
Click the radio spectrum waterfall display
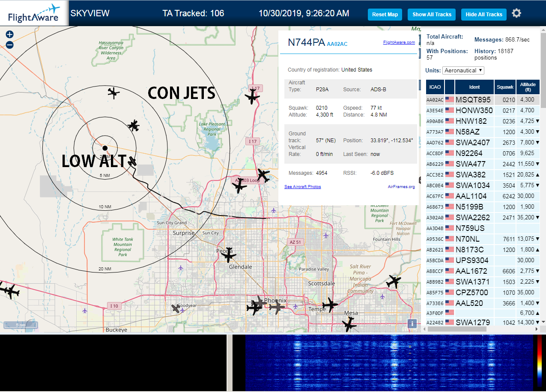coord(390,363)
